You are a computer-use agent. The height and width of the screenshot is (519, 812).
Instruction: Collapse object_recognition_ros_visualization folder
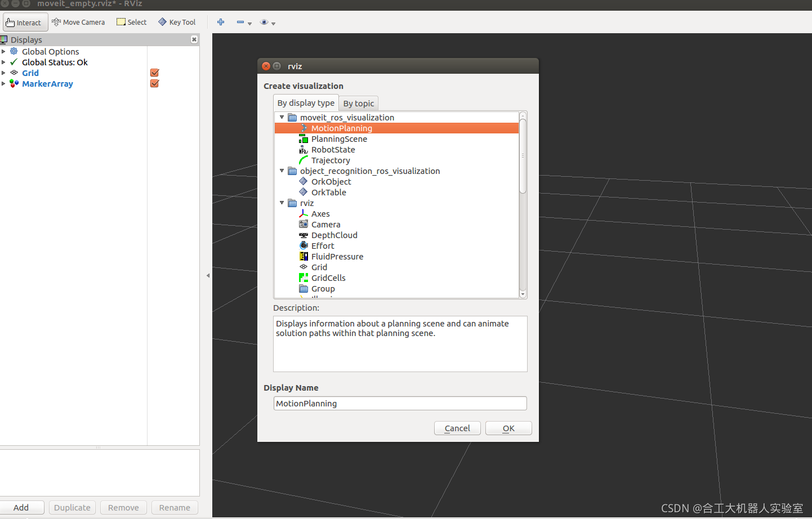click(282, 171)
